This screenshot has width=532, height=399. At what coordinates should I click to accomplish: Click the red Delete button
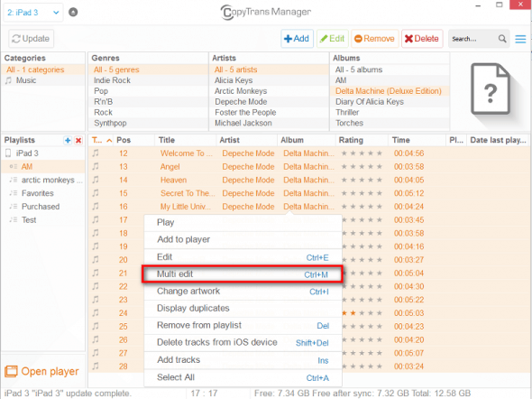422,39
